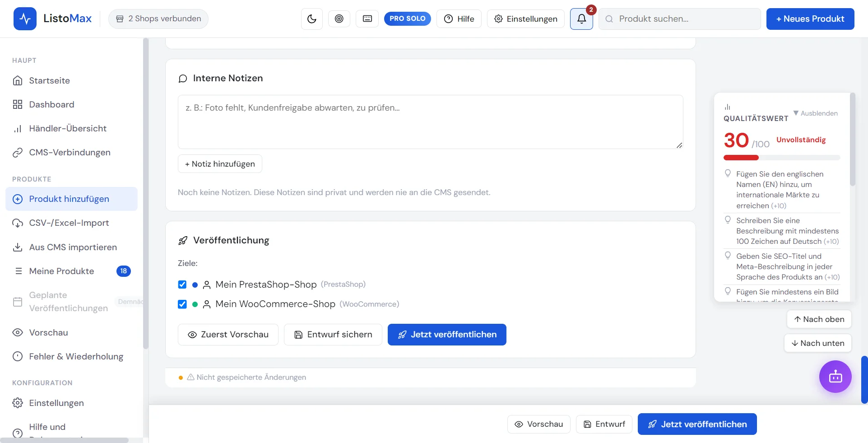
Task: Focus the Produkt suchen search field
Action: (x=679, y=19)
